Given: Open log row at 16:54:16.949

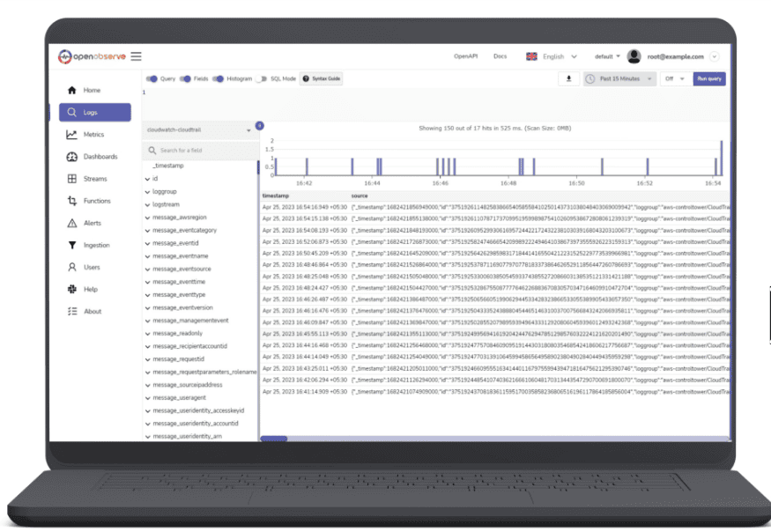Looking at the screenshot, I should pos(495,207).
